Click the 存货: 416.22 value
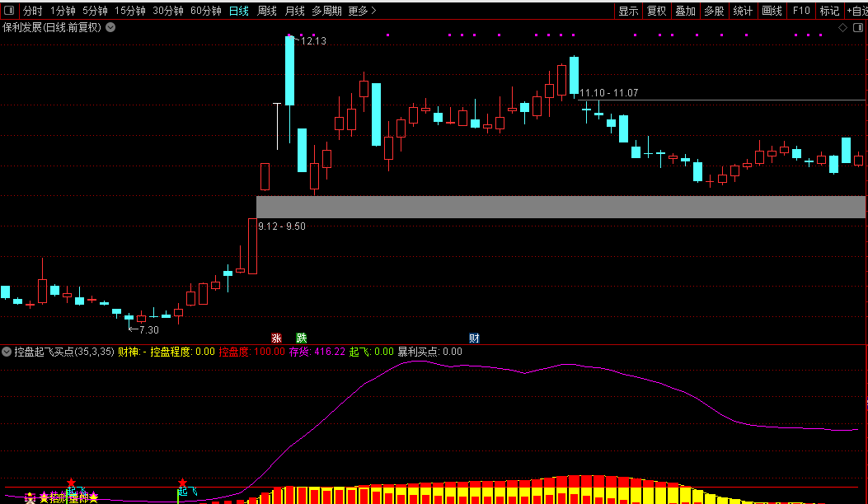This screenshot has width=868, height=504. click(317, 352)
